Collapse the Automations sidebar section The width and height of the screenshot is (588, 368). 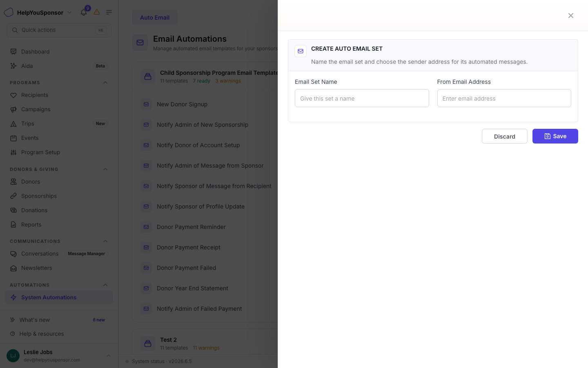click(105, 285)
